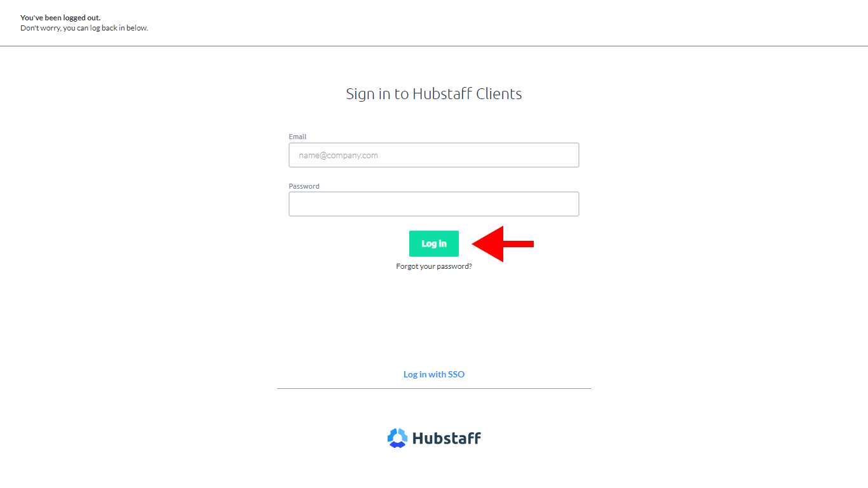
Task: Choose Log in with SSO
Action: pyautogui.click(x=434, y=374)
